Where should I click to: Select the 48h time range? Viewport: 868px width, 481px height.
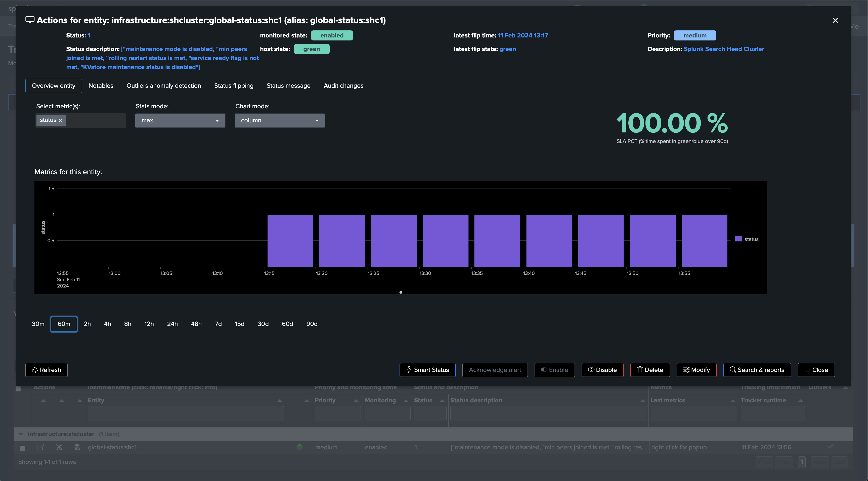[x=196, y=324]
